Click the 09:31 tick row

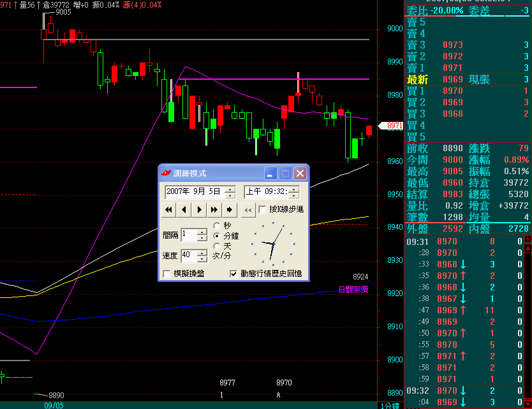(464, 242)
